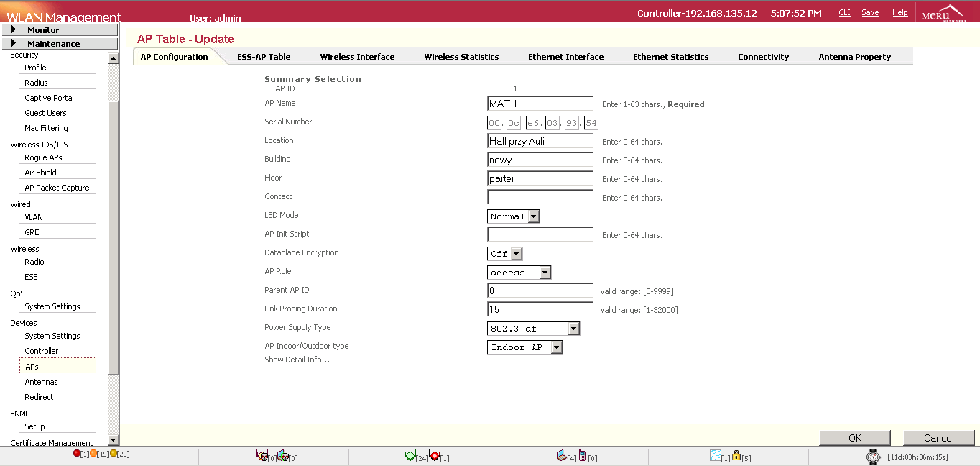Open the AP Packet Capture sidebar item

[57, 188]
